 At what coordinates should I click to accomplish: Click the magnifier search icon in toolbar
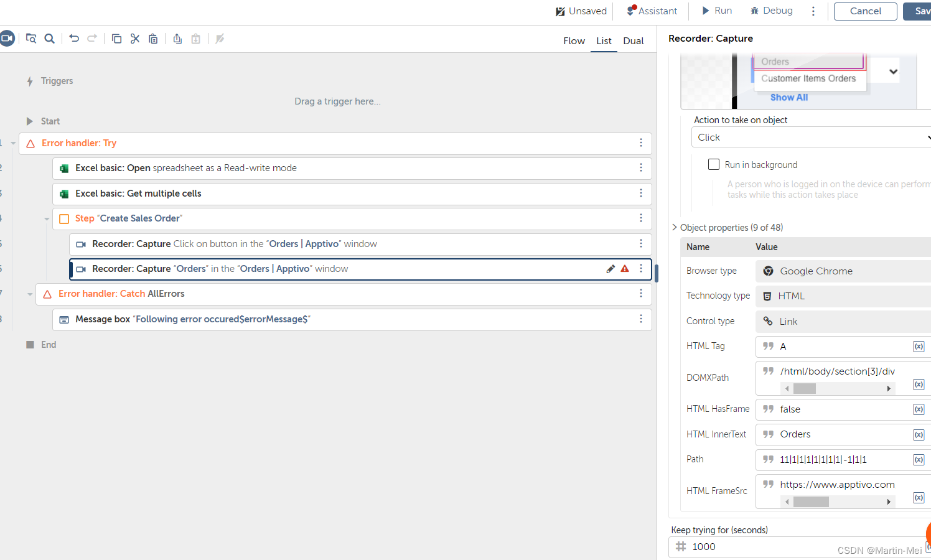pos(50,39)
